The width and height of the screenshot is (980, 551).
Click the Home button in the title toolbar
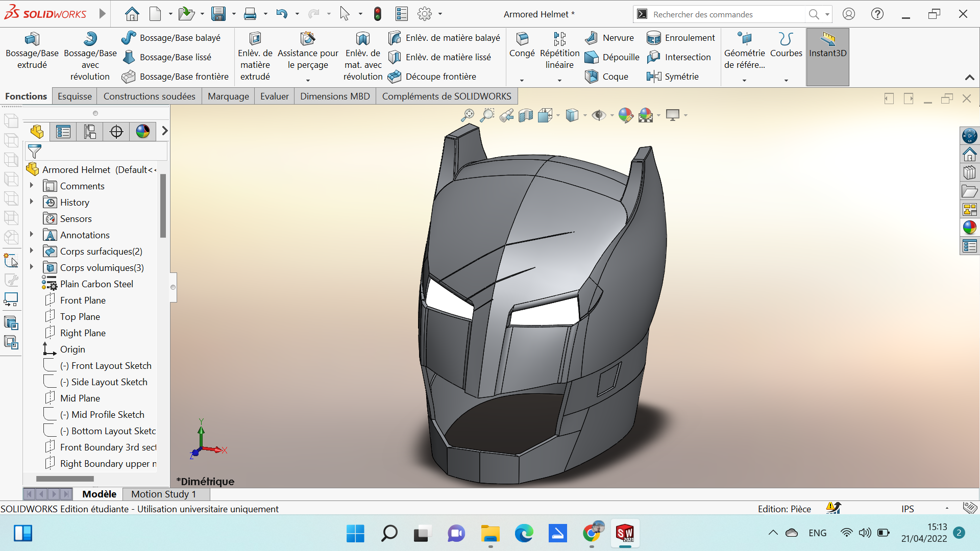pos(132,14)
